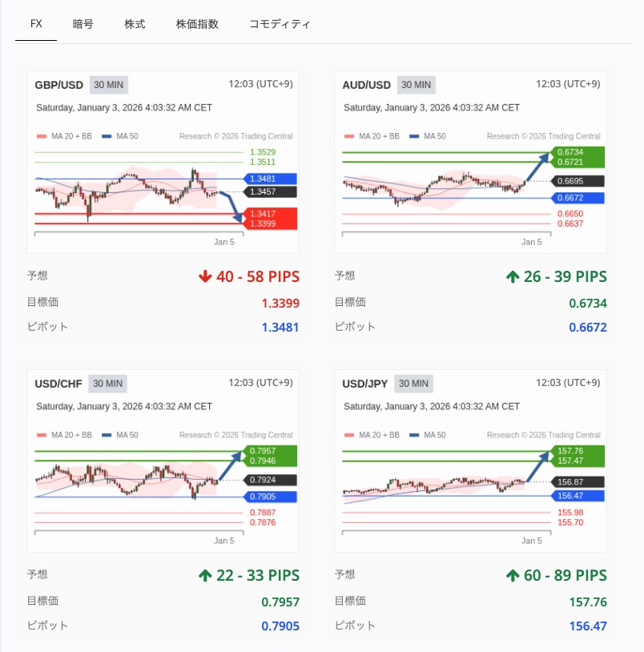Viewport: 644px width, 652px height.
Task: Click the red down arrow for GBP/USD forecast
Action: pyautogui.click(x=205, y=277)
